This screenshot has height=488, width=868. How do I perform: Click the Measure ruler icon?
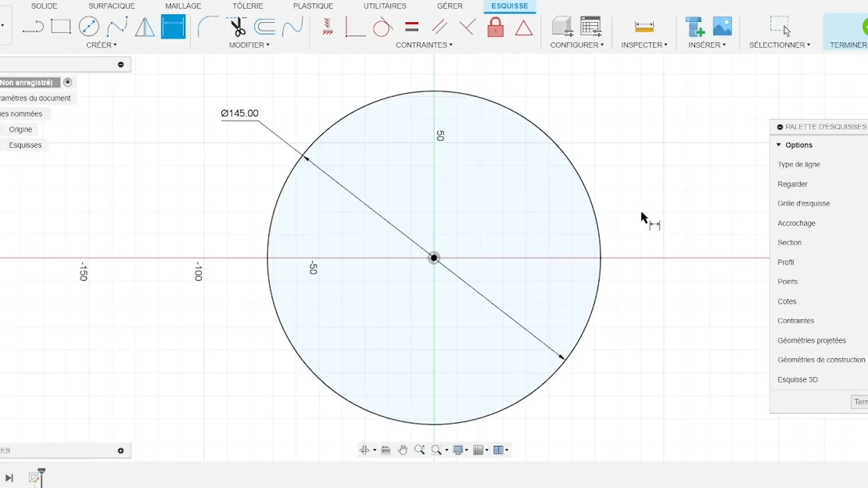pyautogui.click(x=644, y=27)
